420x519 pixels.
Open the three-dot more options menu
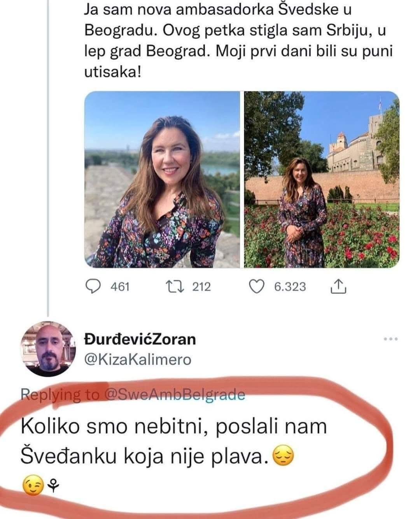(x=390, y=339)
